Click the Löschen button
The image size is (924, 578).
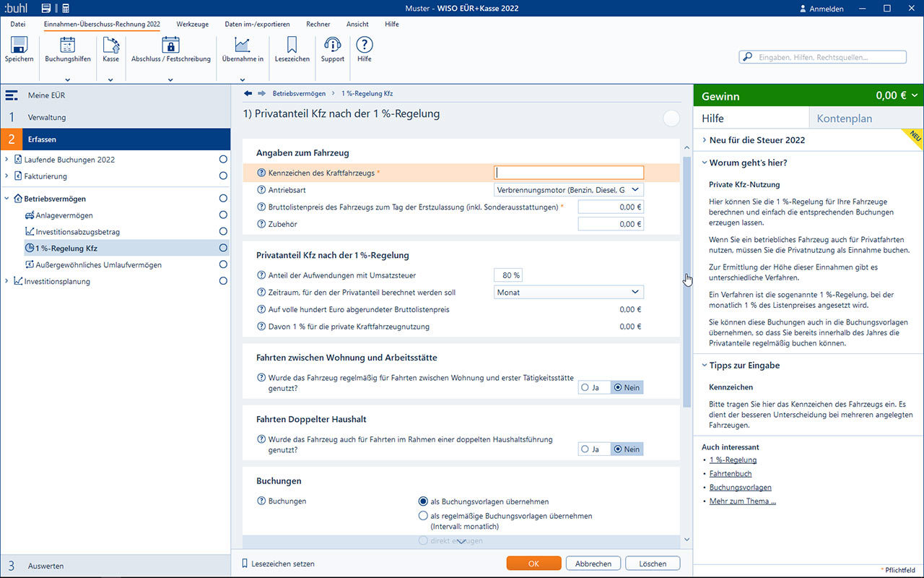tap(653, 564)
